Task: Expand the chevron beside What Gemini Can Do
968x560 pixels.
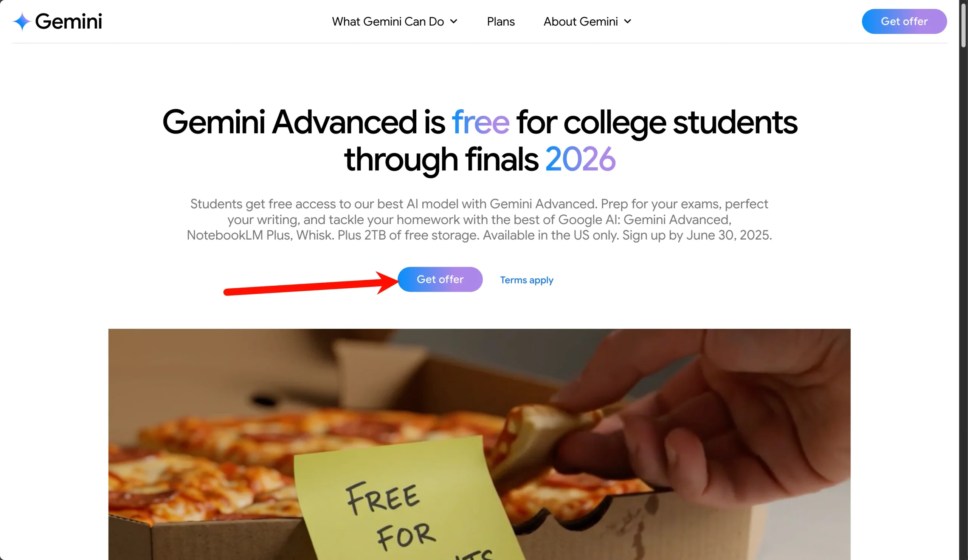Action: [454, 22]
